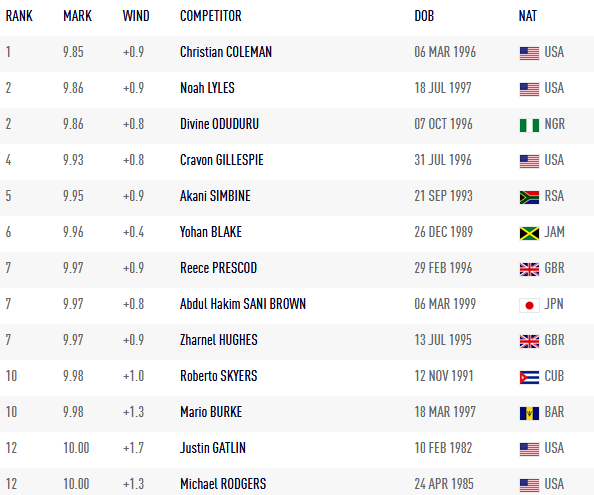Sort by the MARK column header
The image size is (594, 495).
coord(77,16)
